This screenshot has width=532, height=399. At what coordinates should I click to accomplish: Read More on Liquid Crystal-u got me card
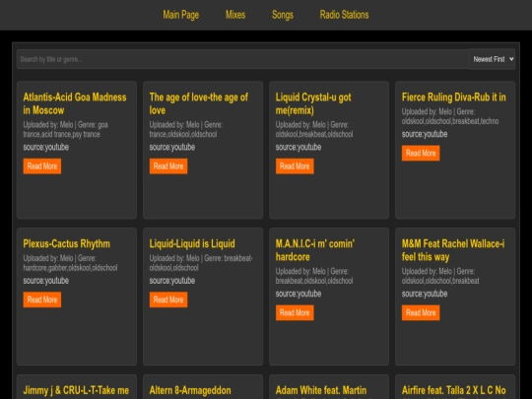click(x=295, y=166)
